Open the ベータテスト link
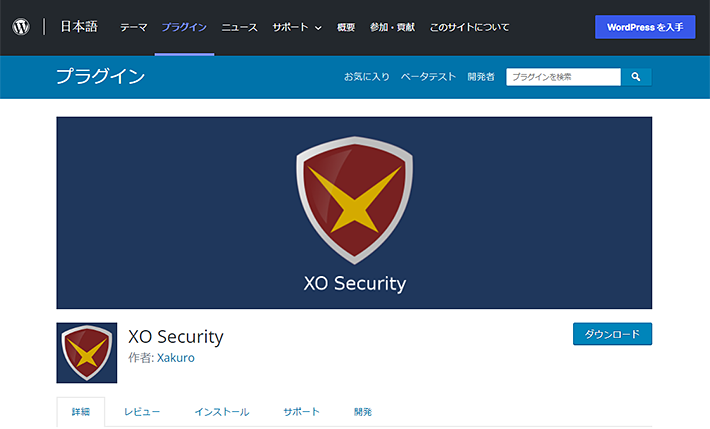The width and height of the screenshot is (710, 429). (x=428, y=77)
